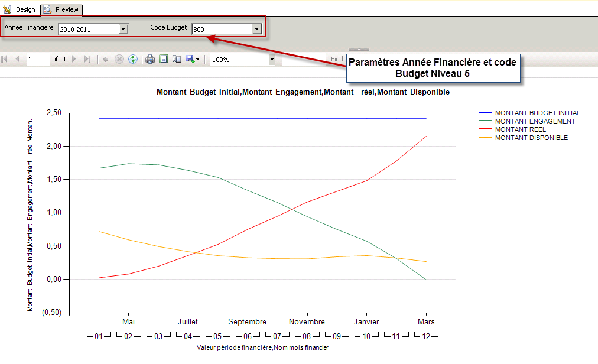Open the export format dropdown arrow
The height and width of the screenshot is (364, 598).
tap(197, 59)
